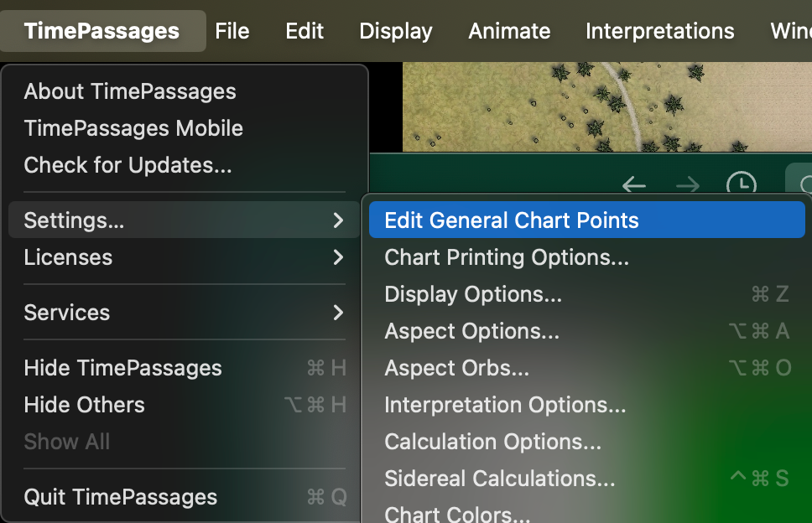Open Interpretation Options...
This screenshot has height=523, width=812.
click(x=586, y=405)
